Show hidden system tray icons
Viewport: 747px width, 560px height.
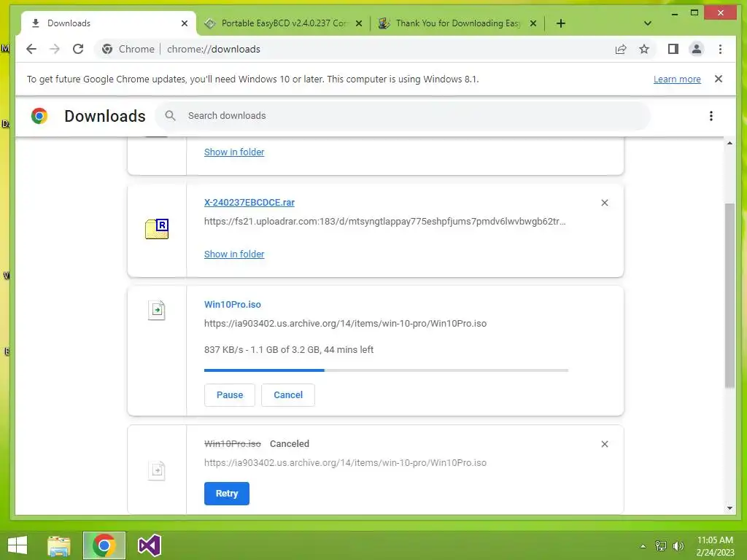click(643, 546)
